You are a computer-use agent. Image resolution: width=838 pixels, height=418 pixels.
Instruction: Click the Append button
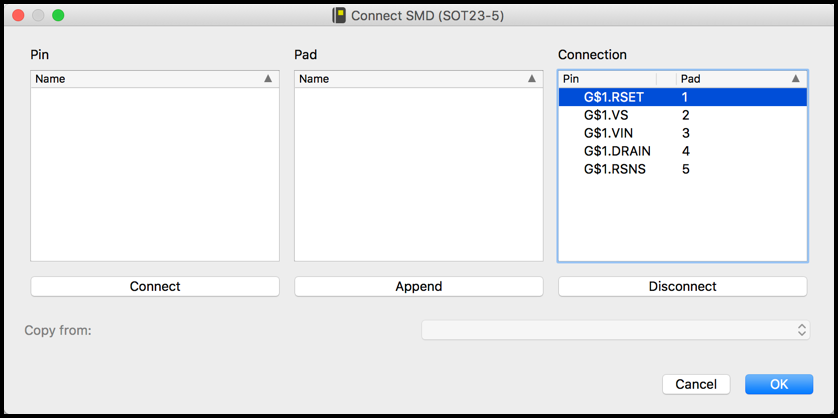click(418, 286)
